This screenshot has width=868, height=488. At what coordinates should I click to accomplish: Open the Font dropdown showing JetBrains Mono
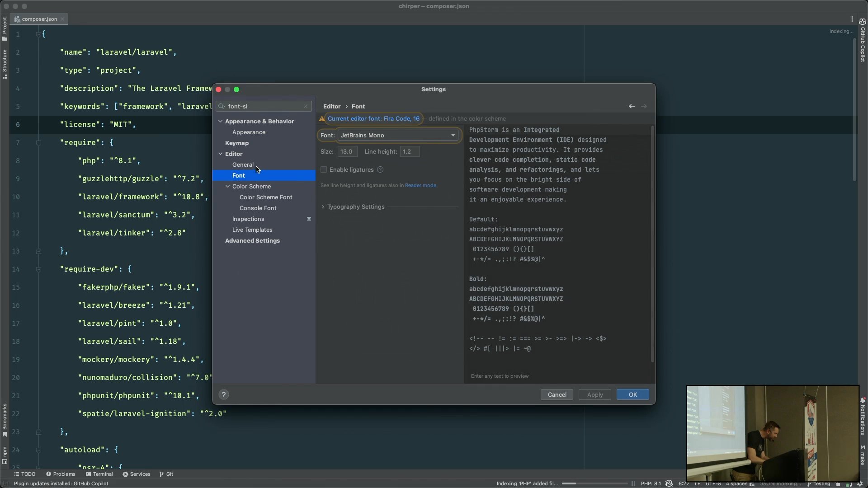coord(397,135)
